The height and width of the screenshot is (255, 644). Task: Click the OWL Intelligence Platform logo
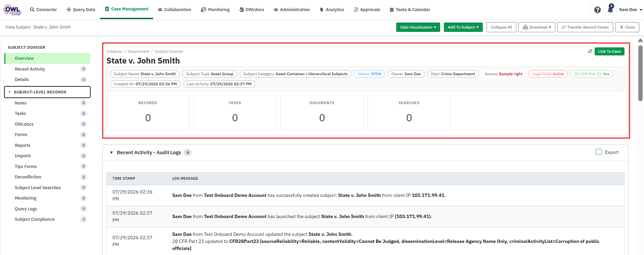tap(12, 9)
